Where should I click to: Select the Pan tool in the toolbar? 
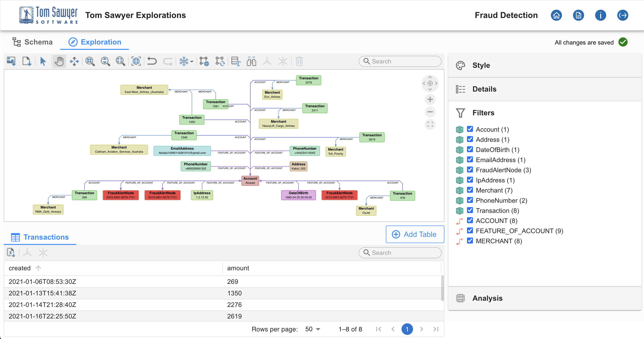(x=59, y=61)
